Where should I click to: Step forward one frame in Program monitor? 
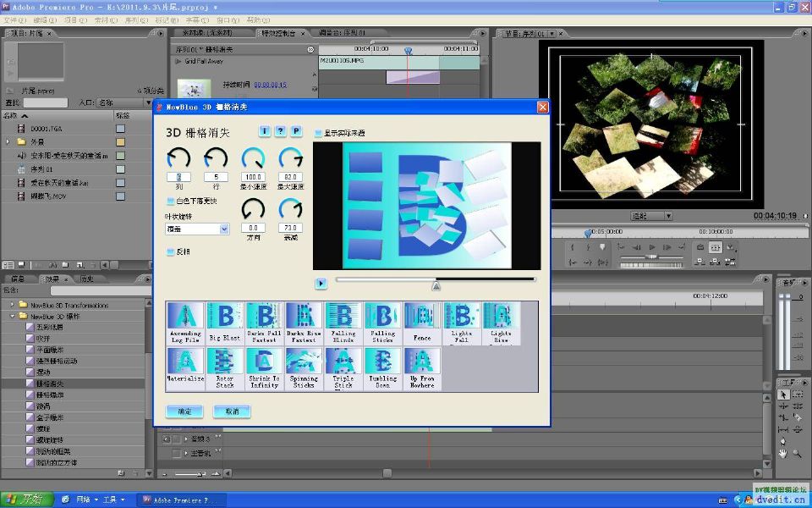[x=667, y=247]
